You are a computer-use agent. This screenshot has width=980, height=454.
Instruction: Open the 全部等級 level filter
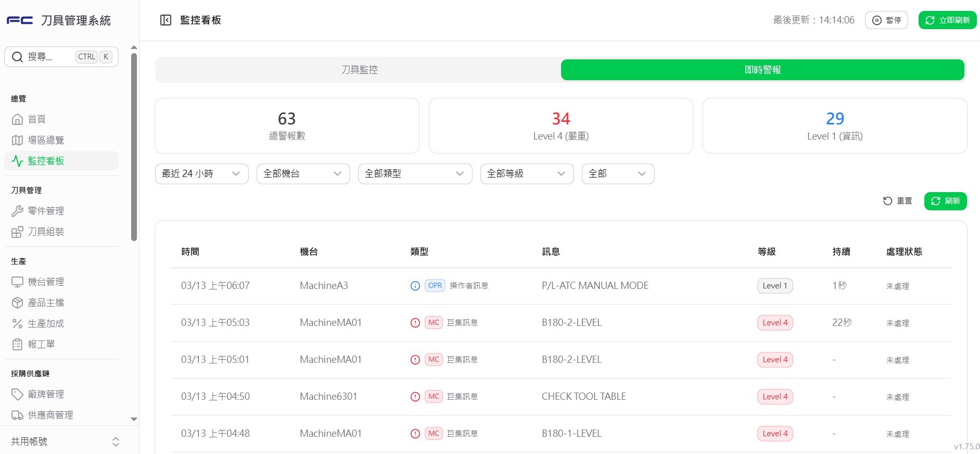pos(527,174)
